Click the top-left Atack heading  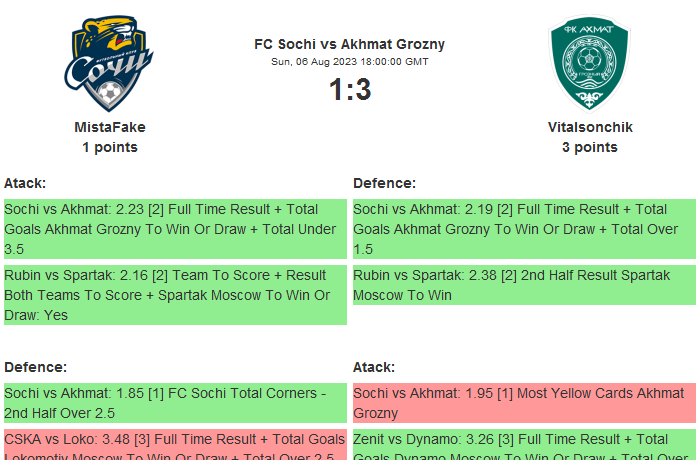[25, 183]
